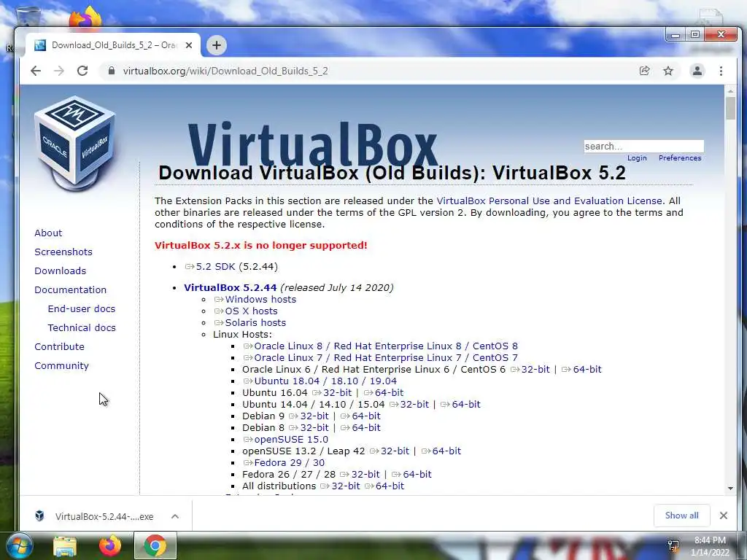Click the padlock site info icon

tap(112, 71)
